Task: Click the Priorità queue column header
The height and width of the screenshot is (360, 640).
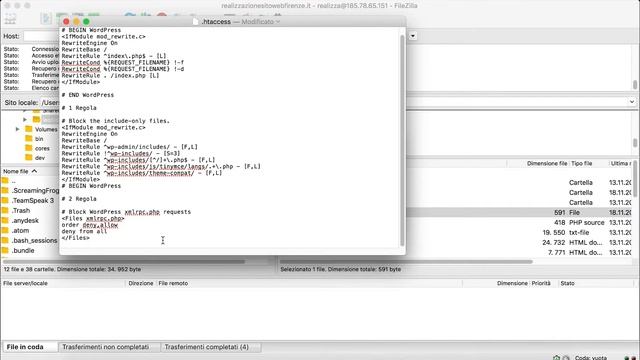Action: click(541, 283)
